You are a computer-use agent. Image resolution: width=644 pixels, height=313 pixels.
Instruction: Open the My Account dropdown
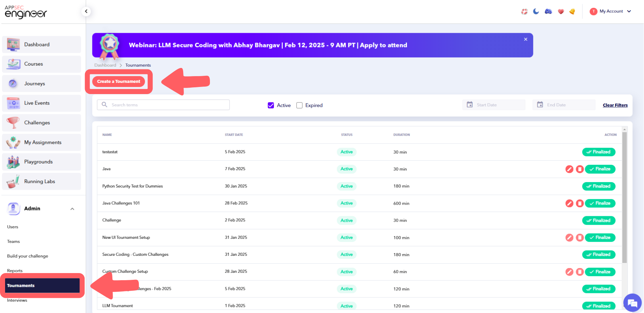tap(610, 11)
